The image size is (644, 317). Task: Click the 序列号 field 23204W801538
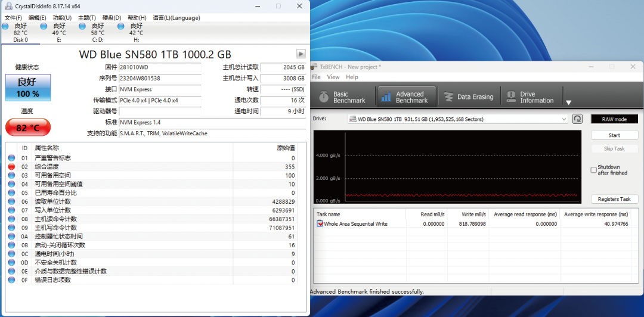pyautogui.click(x=160, y=78)
